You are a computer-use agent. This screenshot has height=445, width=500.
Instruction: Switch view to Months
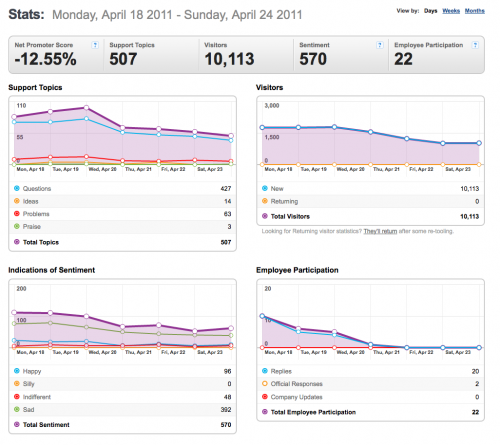[x=475, y=11]
